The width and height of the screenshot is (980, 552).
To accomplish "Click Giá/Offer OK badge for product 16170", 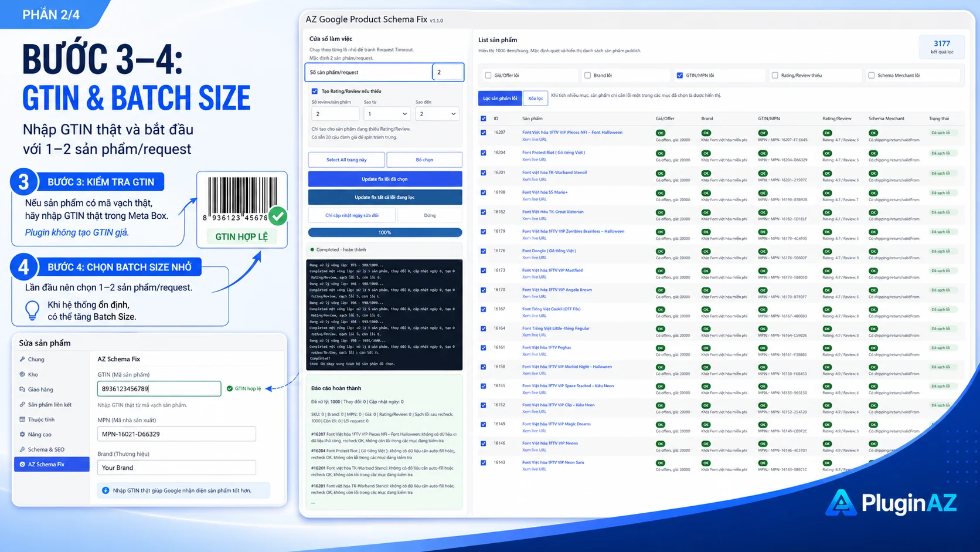I will [x=661, y=290].
